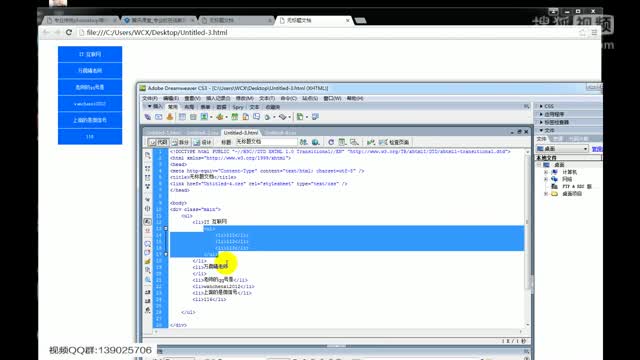Screen dimensions: 640x360
Task: Click the 检查页面 button
Action: pos(394,142)
